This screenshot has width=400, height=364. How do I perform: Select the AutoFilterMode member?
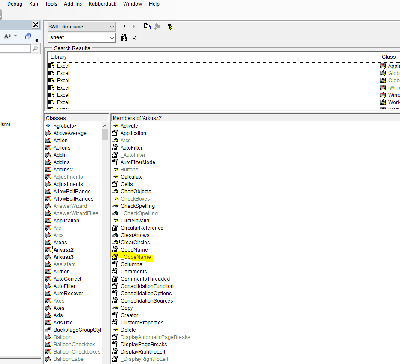pyautogui.click(x=138, y=162)
